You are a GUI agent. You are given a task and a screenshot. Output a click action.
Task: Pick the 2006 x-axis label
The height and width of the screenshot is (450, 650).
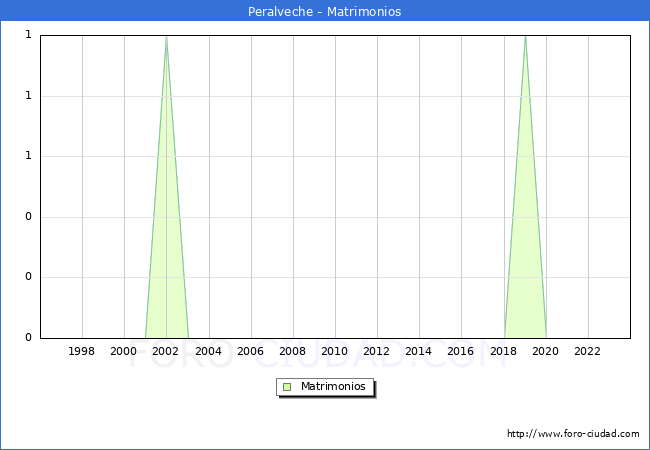(250, 351)
